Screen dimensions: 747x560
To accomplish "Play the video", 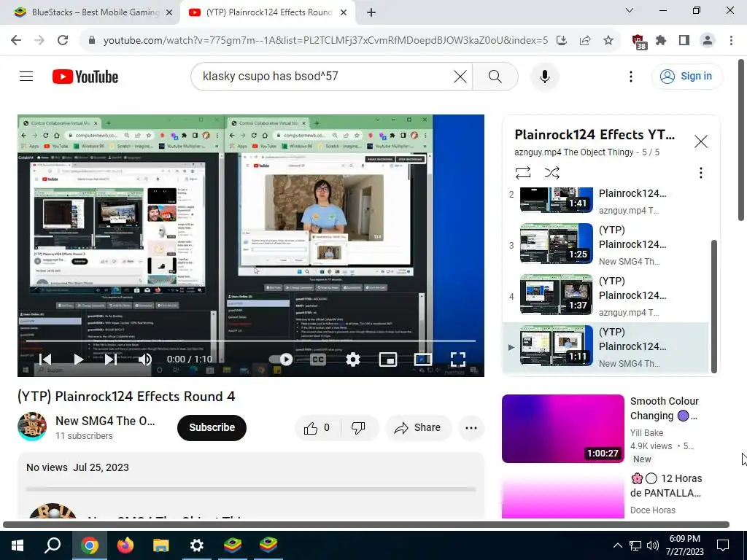I will point(79,359).
